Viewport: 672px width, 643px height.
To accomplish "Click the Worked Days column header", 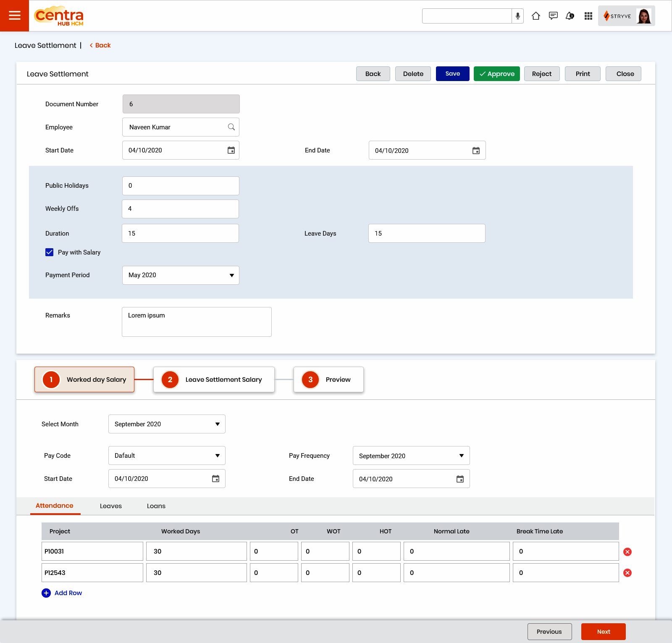I will coord(181,531).
